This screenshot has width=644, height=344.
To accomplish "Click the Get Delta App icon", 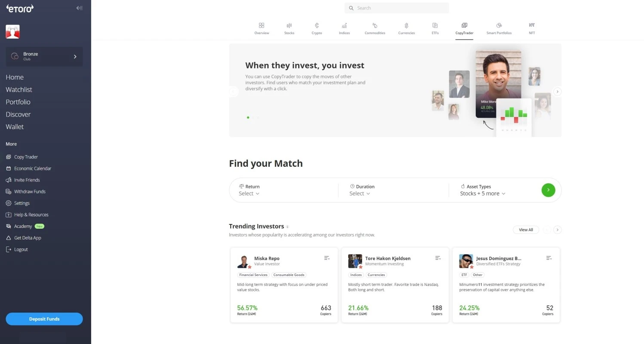I will (9, 238).
